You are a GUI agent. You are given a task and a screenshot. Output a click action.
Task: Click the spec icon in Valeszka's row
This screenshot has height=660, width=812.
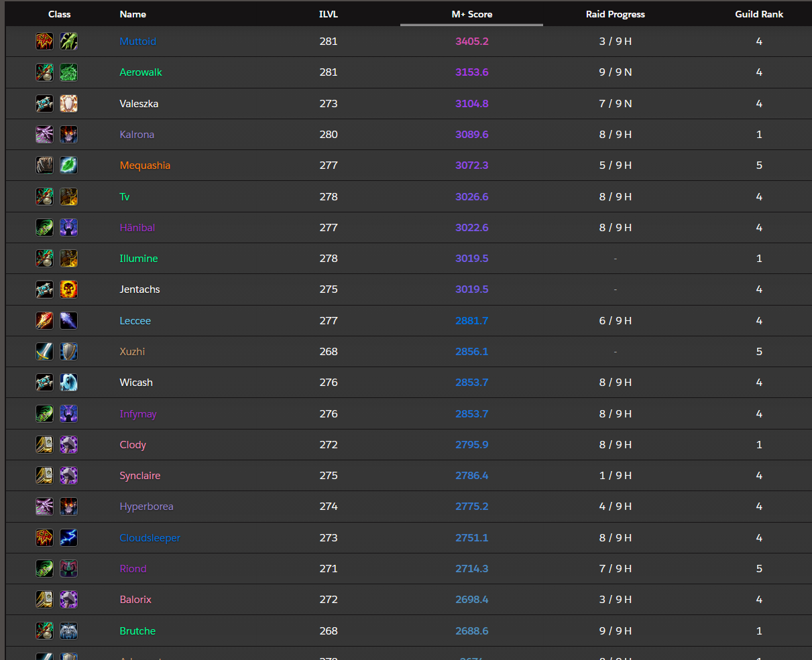pyautogui.click(x=68, y=103)
